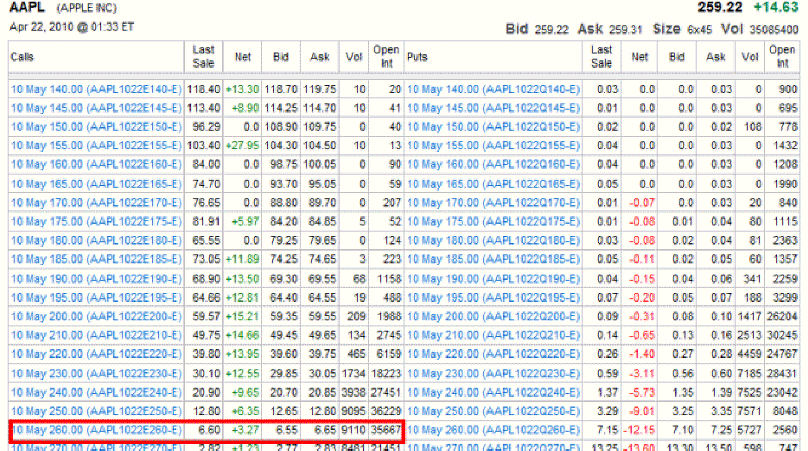Viewport: 808px width, 451px height.
Task: Open the 10 May 195.00 put AAPL1022Q195-E
Action: 494,299
